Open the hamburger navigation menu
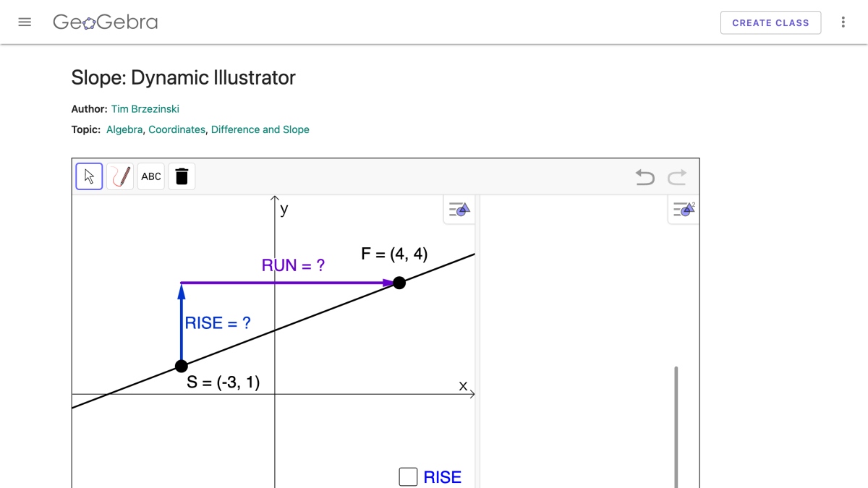868x488 pixels. (x=25, y=22)
